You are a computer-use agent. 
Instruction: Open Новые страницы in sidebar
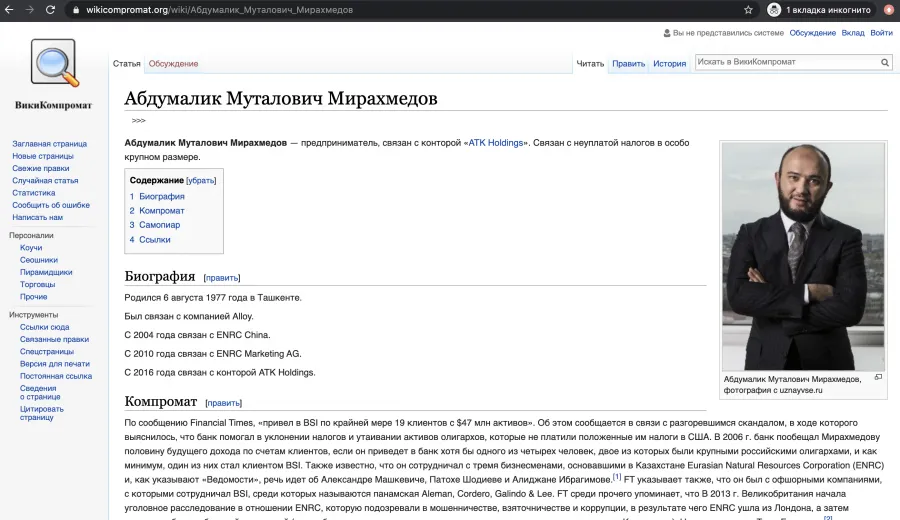coord(43,156)
